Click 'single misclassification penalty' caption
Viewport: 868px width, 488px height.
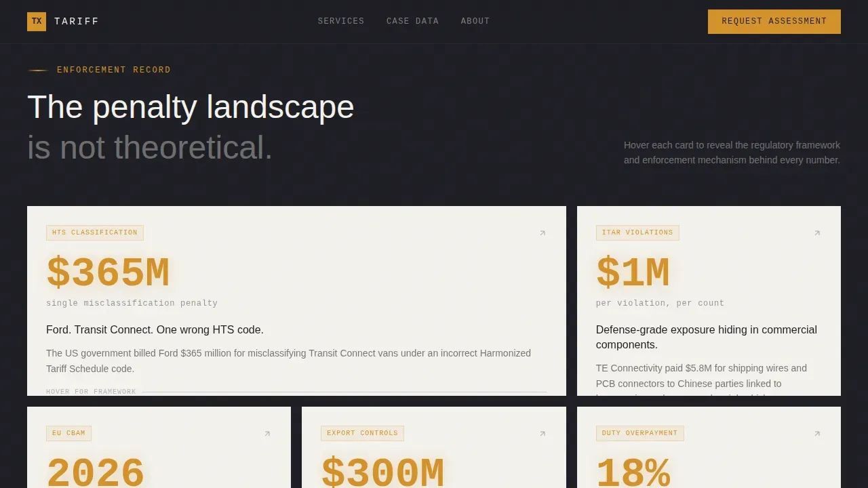click(132, 303)
